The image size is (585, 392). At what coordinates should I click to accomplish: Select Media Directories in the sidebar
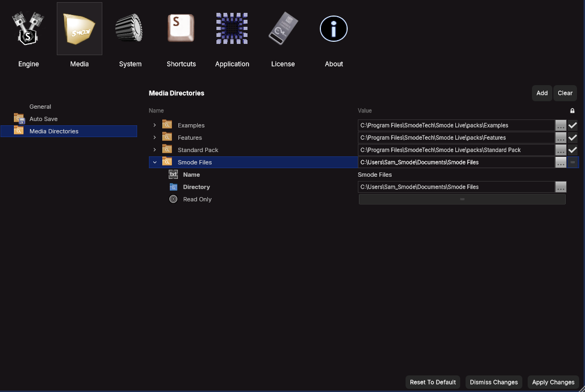pos(69,131)
